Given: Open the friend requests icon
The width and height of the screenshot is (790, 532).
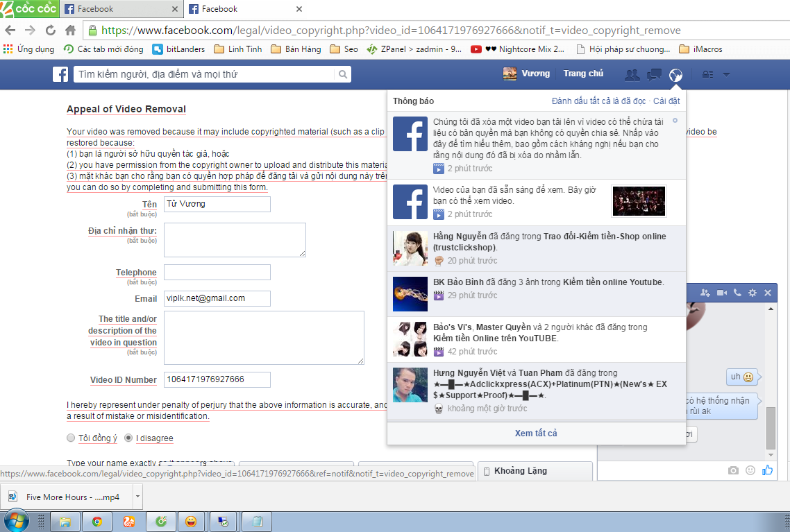Looking at the screenshot, I should 632,75.
